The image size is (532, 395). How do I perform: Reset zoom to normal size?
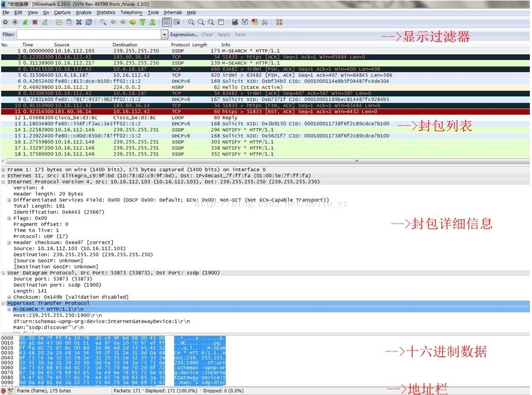pyautogui.click(x=211, y=22)
